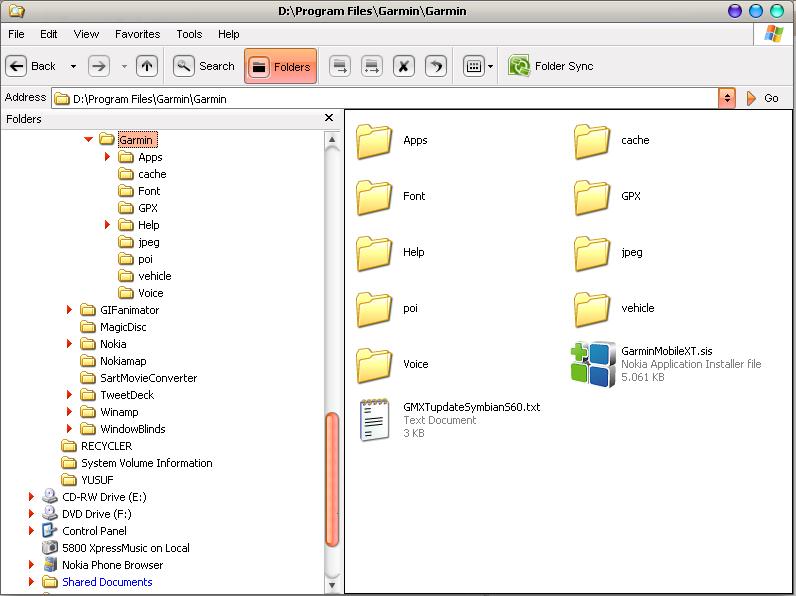Click the Move To toolbar icon

340,66
